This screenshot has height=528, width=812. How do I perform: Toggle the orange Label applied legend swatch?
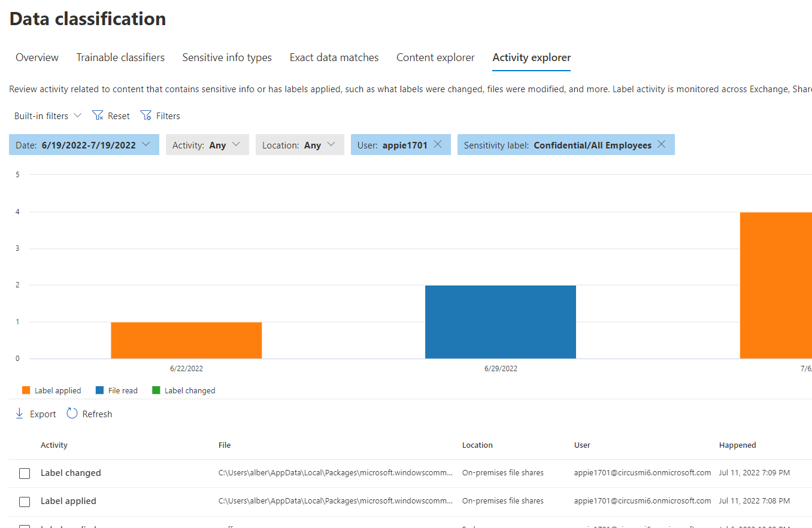[26, 390]
